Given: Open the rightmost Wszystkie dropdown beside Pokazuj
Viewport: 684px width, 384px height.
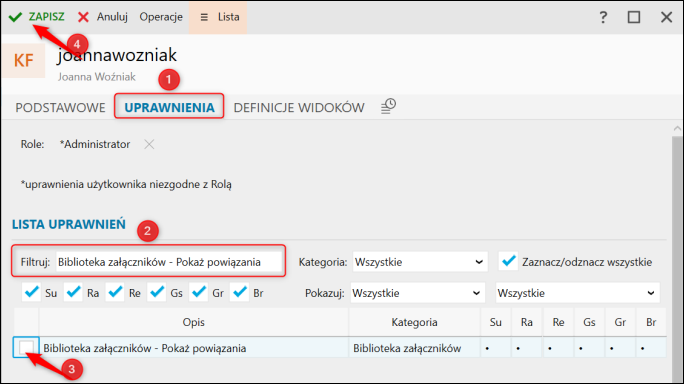Looking at the screenshot, I should click(578, 293).
